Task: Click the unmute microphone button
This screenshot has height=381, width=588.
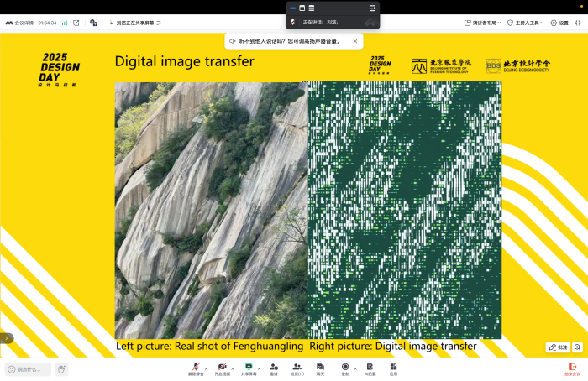Action: [195, 368]
